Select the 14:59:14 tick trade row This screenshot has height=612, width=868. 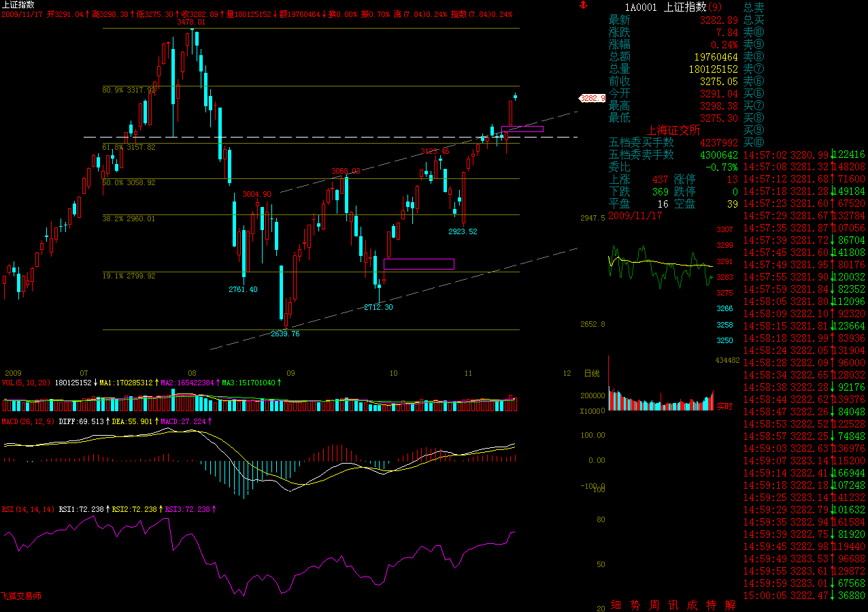[805, 472]
